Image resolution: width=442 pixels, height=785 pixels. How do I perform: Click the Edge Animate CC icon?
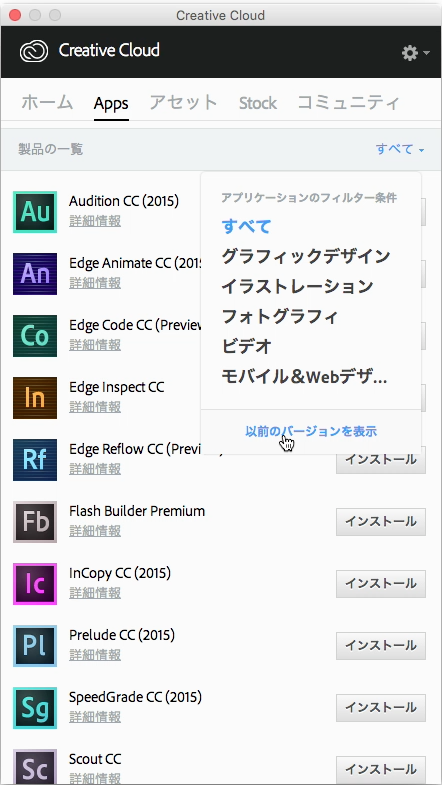point(35,274)
